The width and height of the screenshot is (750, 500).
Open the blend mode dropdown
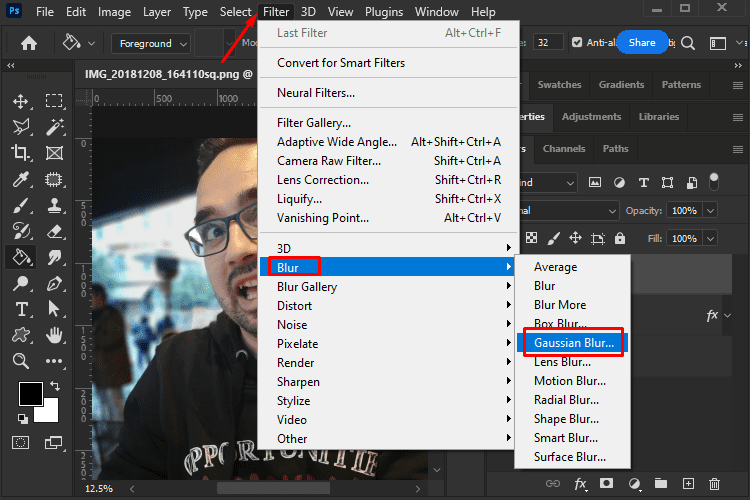pos(569,211)
